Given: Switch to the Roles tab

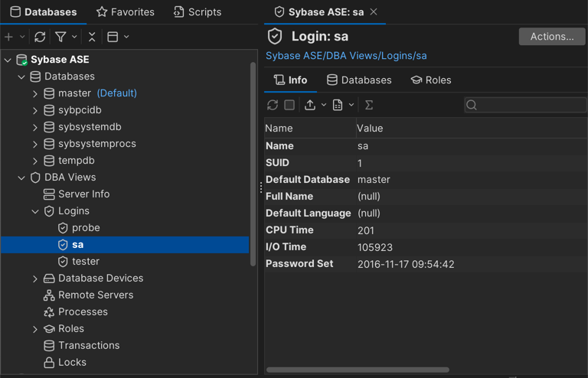Looking at the screenshot, I should (431, 80).
